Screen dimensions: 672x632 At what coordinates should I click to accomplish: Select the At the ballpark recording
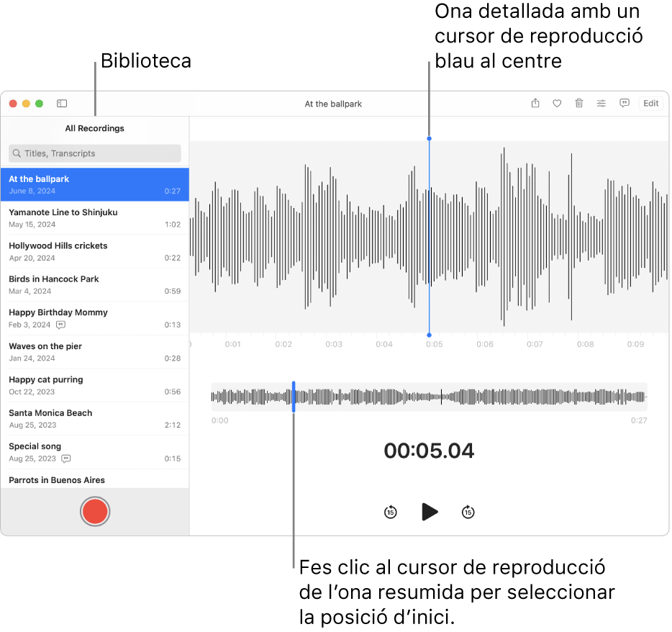(95, 185)
